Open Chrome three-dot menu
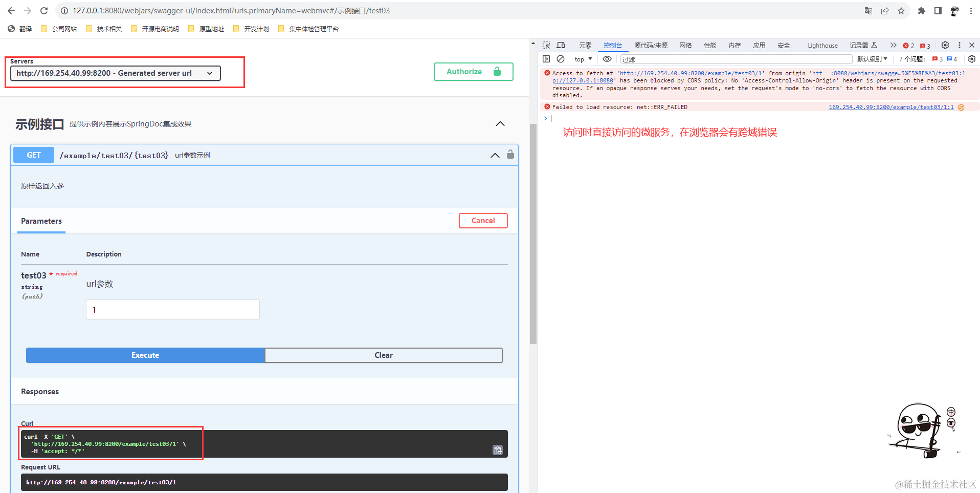The image size is (980, 493). pyautogui.click(x=971, y=11)
